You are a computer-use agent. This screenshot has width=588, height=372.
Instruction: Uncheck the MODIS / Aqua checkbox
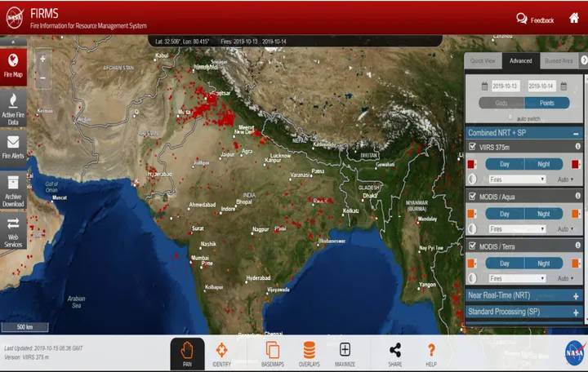473,197
